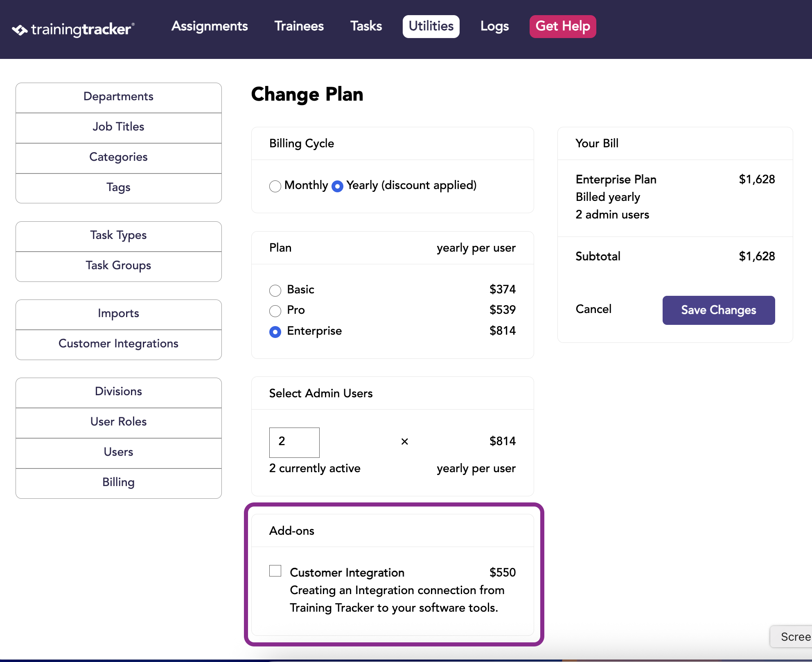812x662 pixels.
Task: Open the Tags page
Action: [x=119, y=188]
